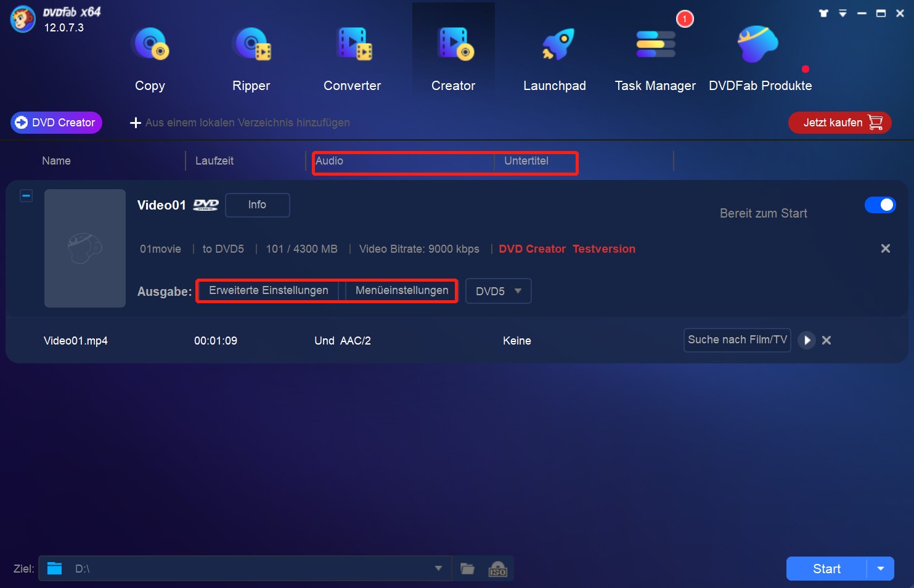Click the DVD Creator Testversion label
914x588 pixels.
(567, 249)
